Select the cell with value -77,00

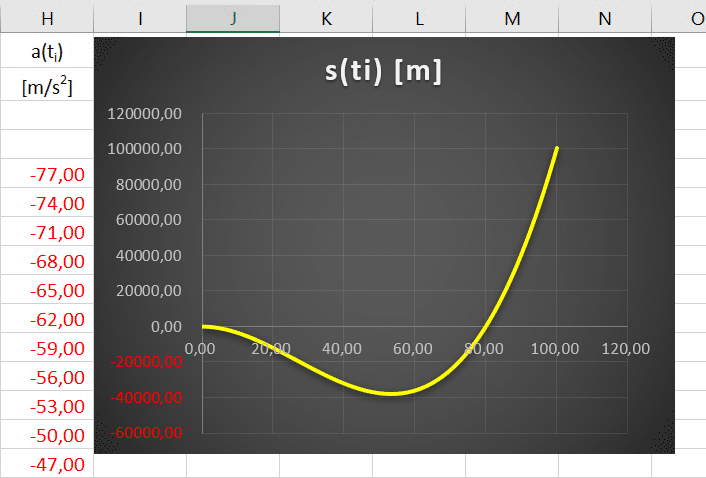(x=58, y=175)
